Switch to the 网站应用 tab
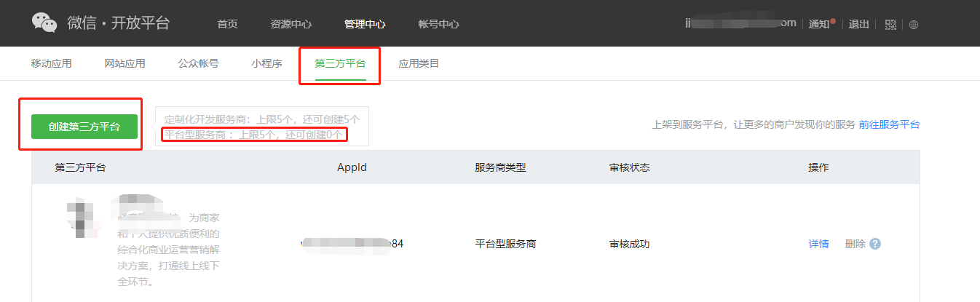The width and height of the screenshot is (980, 302). (125, 63)
